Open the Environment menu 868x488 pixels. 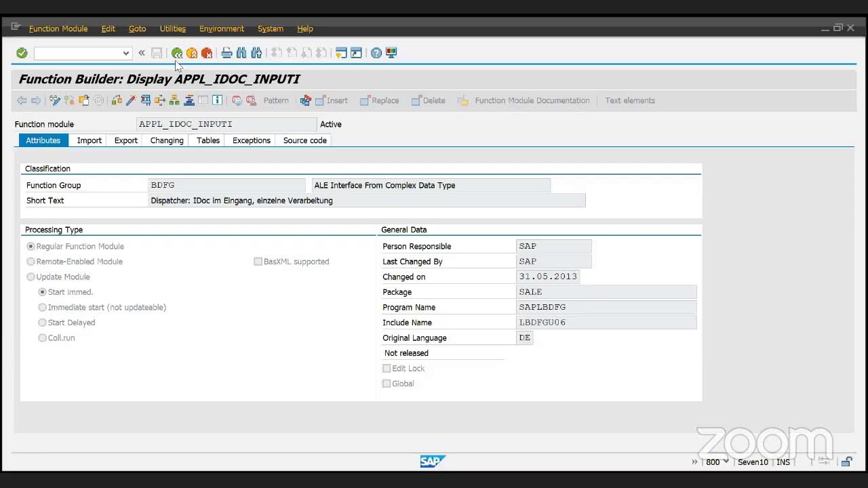(222, 28)
